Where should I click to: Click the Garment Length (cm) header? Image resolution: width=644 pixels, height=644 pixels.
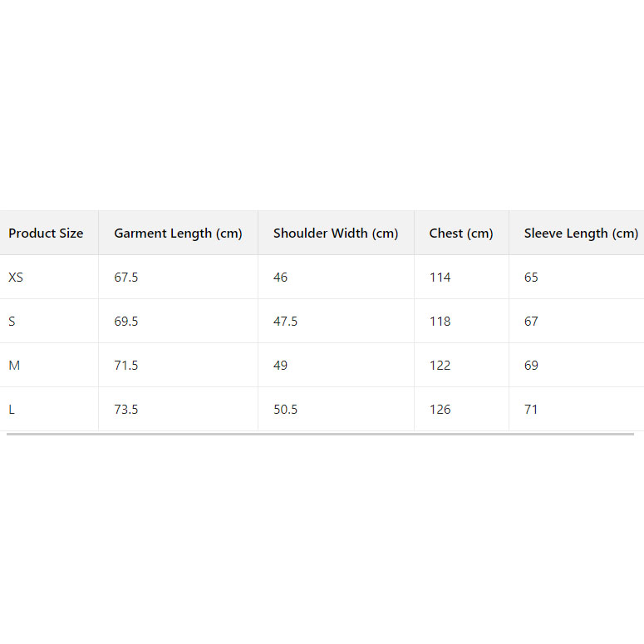click(178, 234)
